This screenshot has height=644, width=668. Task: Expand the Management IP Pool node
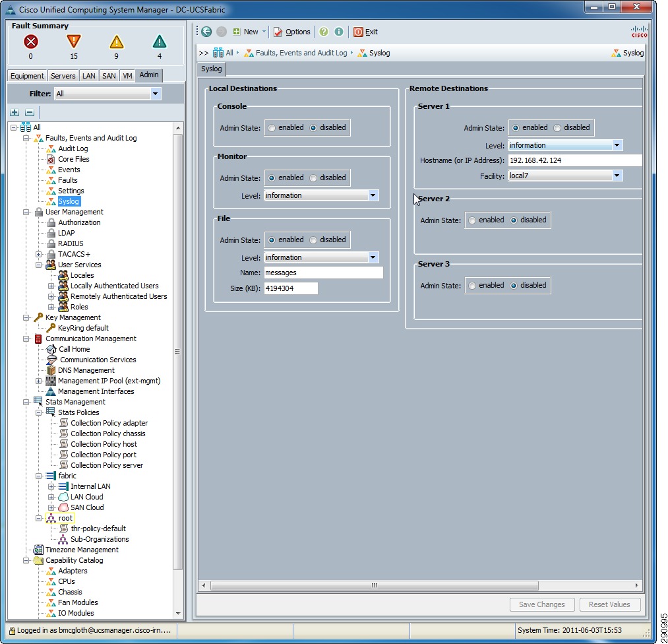[38, 381]
